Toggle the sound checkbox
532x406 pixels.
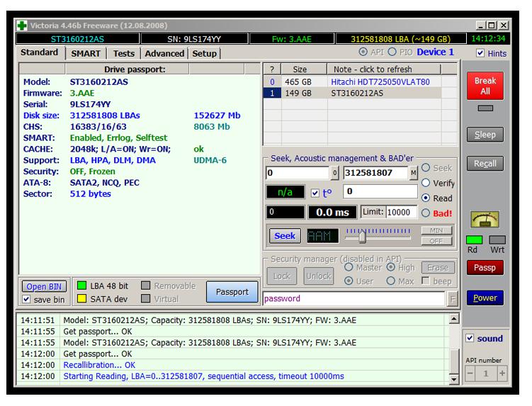(x=470, y=338)
